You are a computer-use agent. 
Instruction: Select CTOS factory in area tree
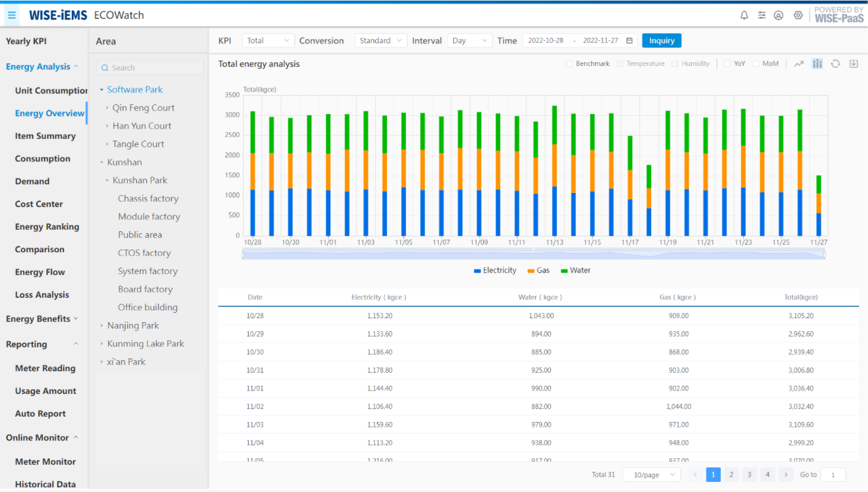tap(144, 253)
